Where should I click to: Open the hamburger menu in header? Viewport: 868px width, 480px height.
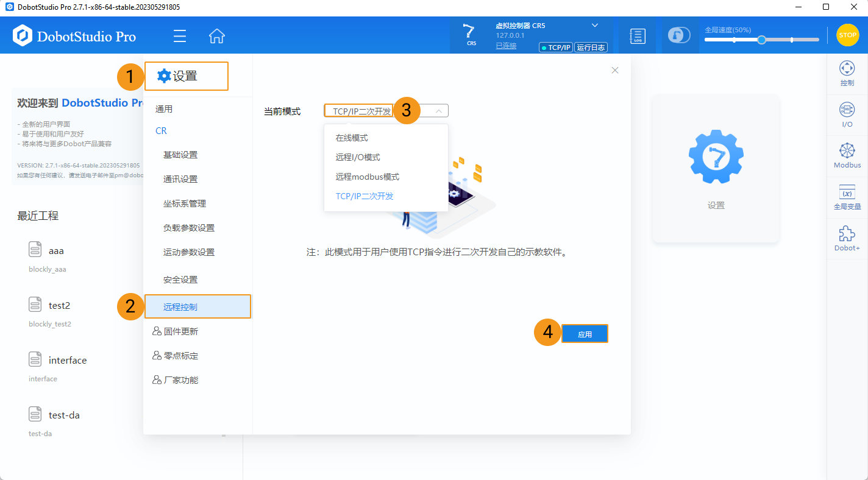179,36
